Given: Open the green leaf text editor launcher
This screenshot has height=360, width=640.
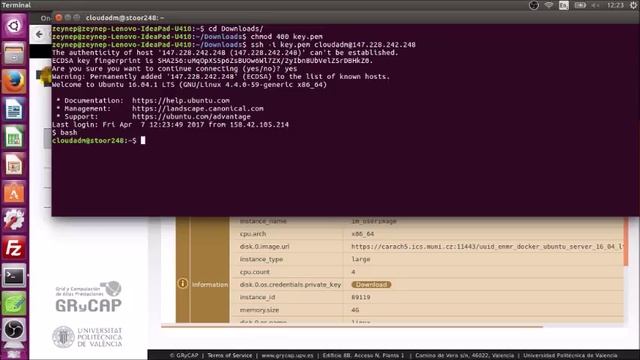Looking at the screenshot, I should click(14, 303).
